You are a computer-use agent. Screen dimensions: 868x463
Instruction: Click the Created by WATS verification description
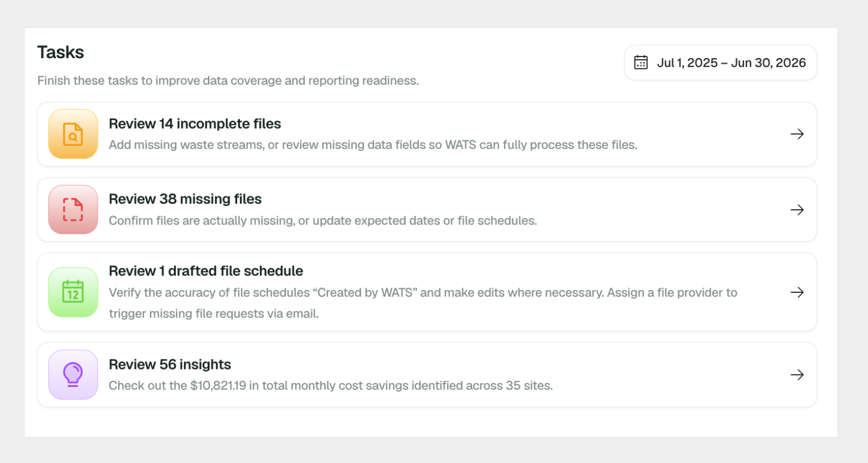[423, 303]
